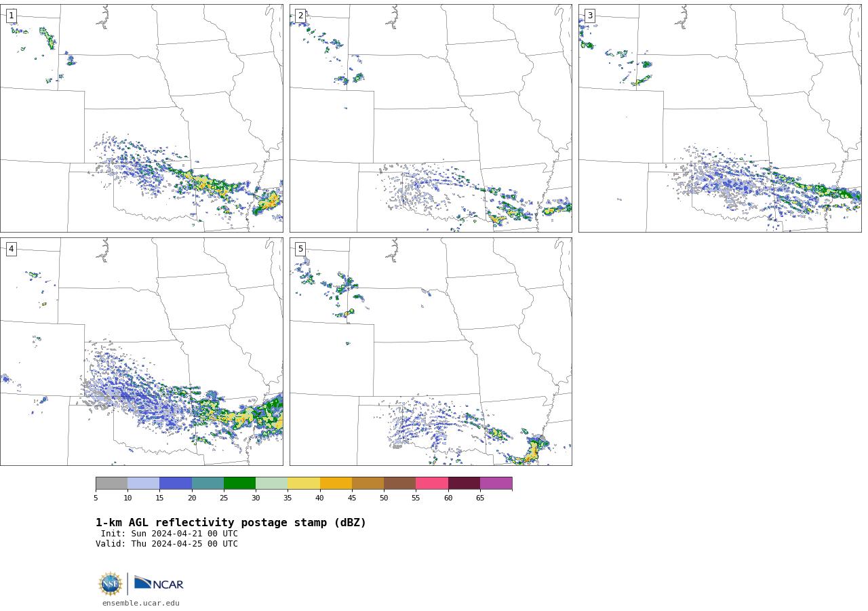This screenshot has height=611, width=868.
Task: Select the gray 5-10 dBZ color swatch
Action: point(111,484)
